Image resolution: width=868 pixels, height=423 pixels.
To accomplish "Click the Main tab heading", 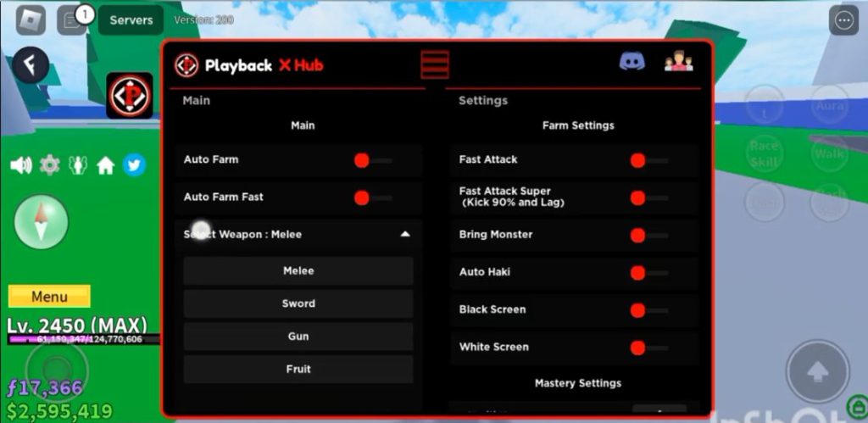I will click(x=196, y=101).
